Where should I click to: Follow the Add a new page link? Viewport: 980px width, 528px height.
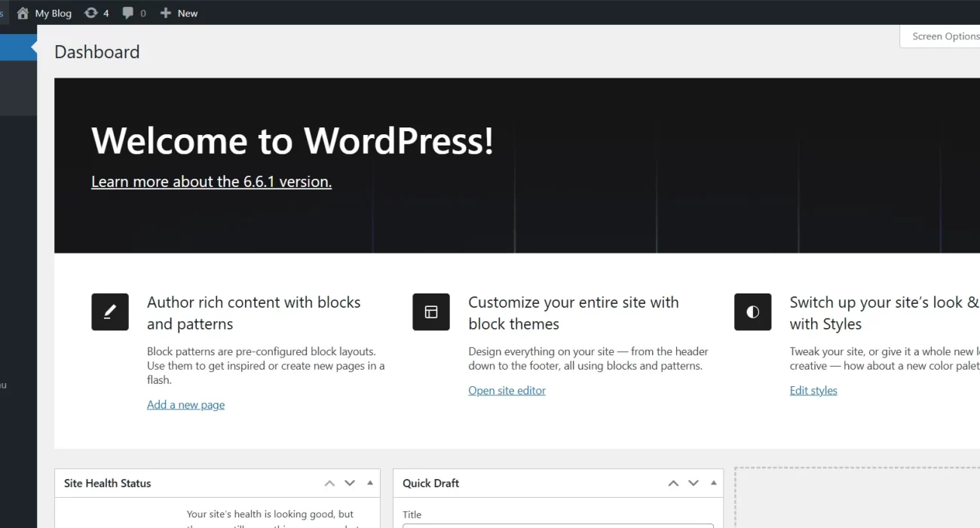[x=185, y=405]
